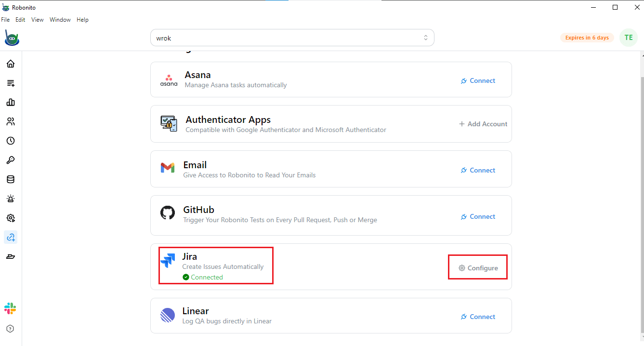This screenshot has width=644, height=346.
Task: Open the team members people icon
Action: pos(11,121)
